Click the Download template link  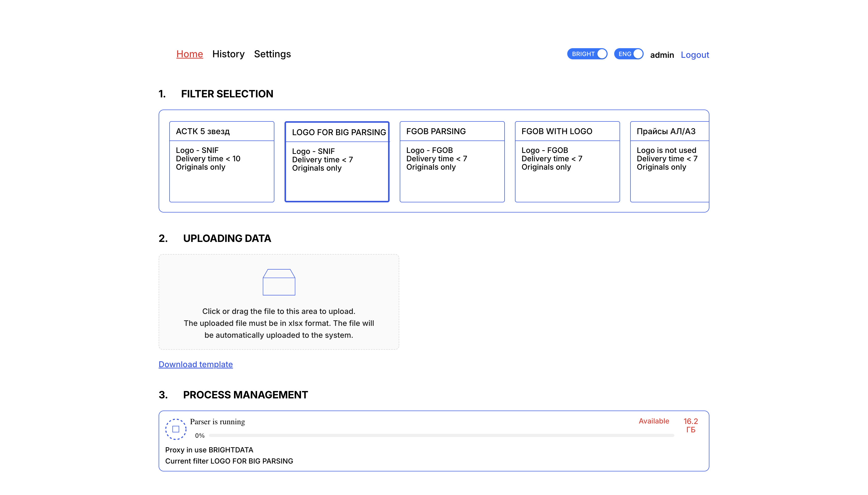pos(196,364)
